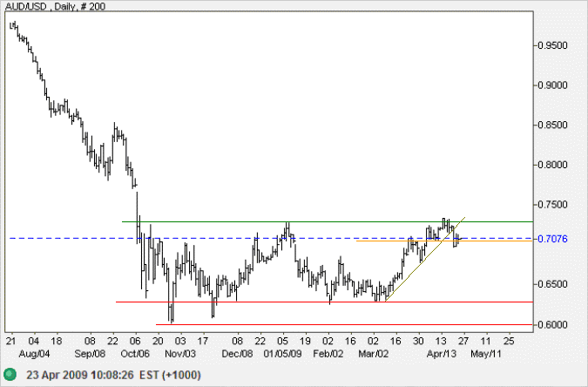Screen dimensions: 588x387
Task: Click the Sep/08 date axis label
Action: tap(90, 354)
